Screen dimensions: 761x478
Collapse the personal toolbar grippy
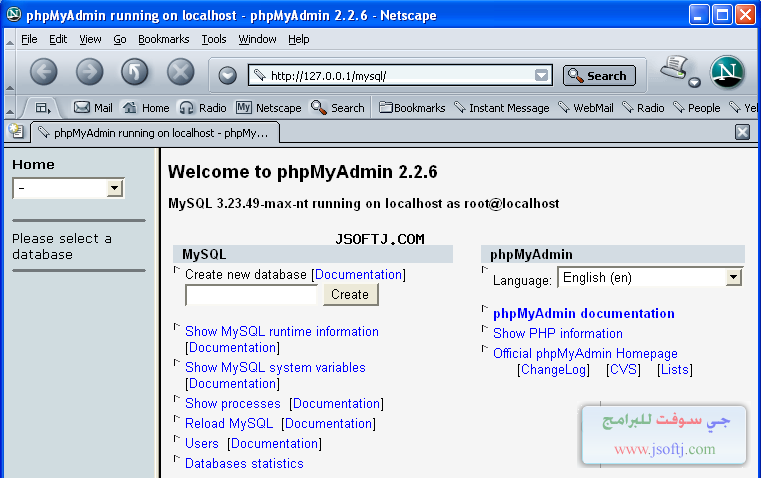[10, 108]
